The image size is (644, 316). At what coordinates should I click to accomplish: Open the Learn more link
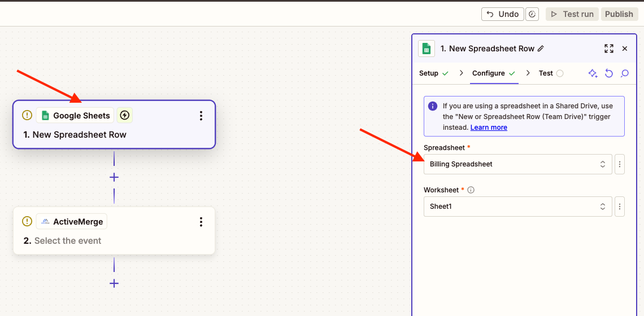489,127
